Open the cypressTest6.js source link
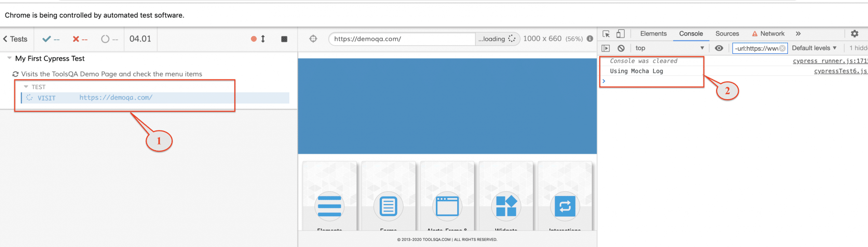 click(841, 71)
